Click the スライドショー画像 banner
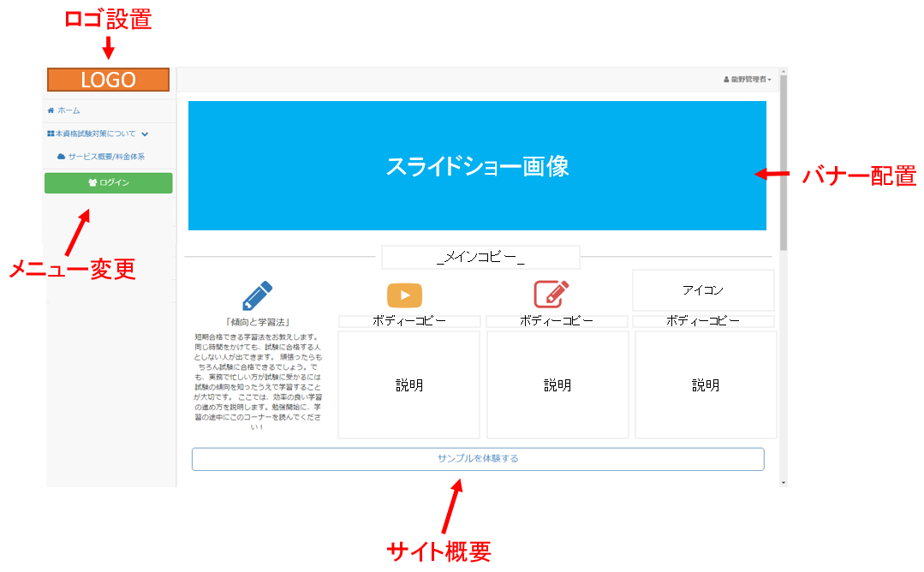 477,166
